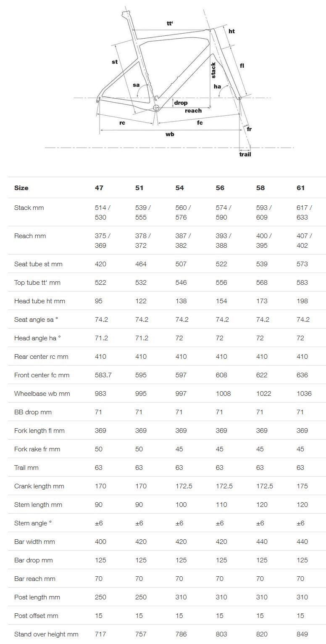This screenshot has height=644, width=326.
Task: Click the 'Stand over height mm' row label
Action: coord(46,634)
